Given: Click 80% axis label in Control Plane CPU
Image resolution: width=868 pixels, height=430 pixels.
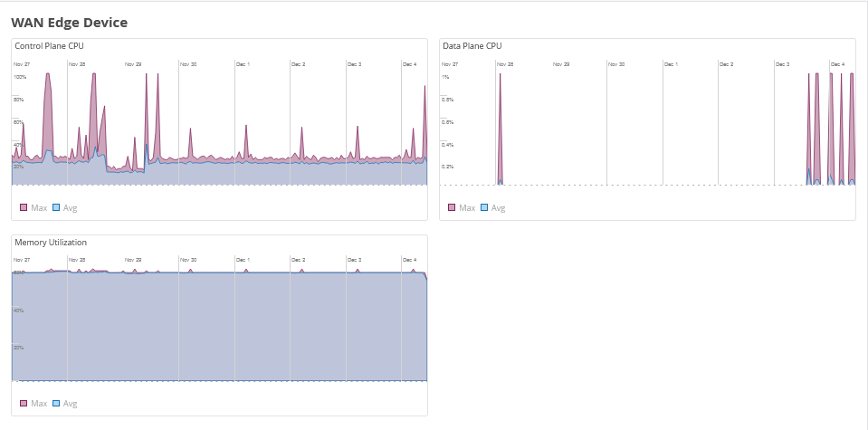Looking at the screenshot, I should pyautogui.click(x=19, y=100).
